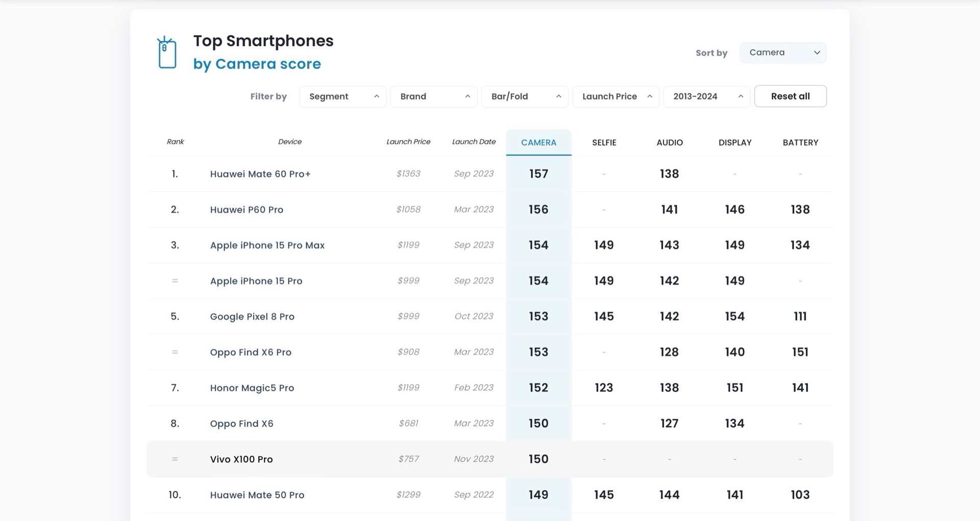Expand the Segment filter
Screen dimensions: 980x521
(343, 97)
